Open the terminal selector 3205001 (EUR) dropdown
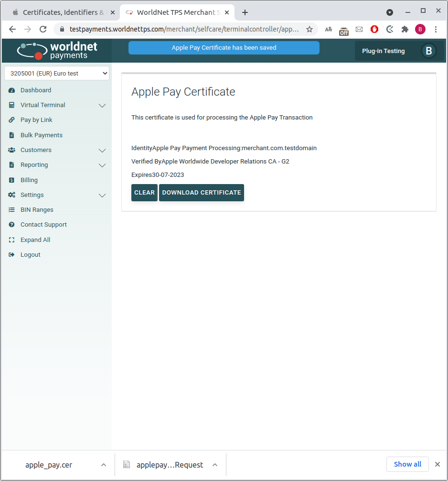 [57, 74]
